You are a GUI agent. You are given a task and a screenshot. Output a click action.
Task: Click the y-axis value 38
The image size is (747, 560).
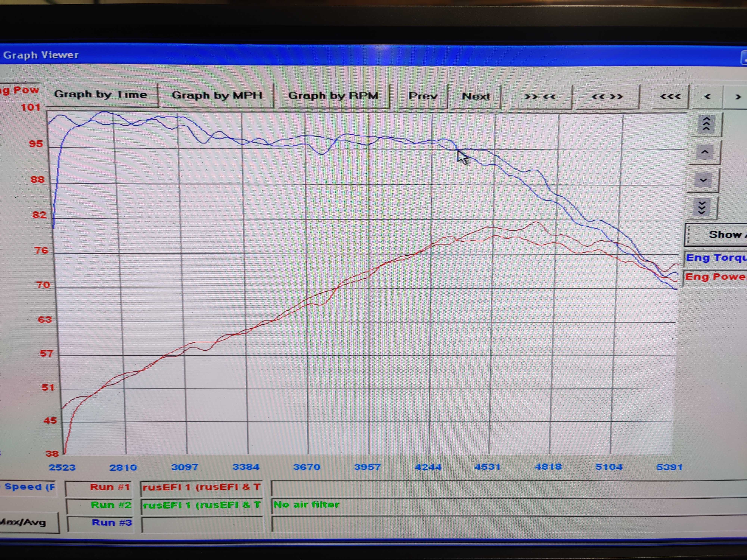coord(52,454)
